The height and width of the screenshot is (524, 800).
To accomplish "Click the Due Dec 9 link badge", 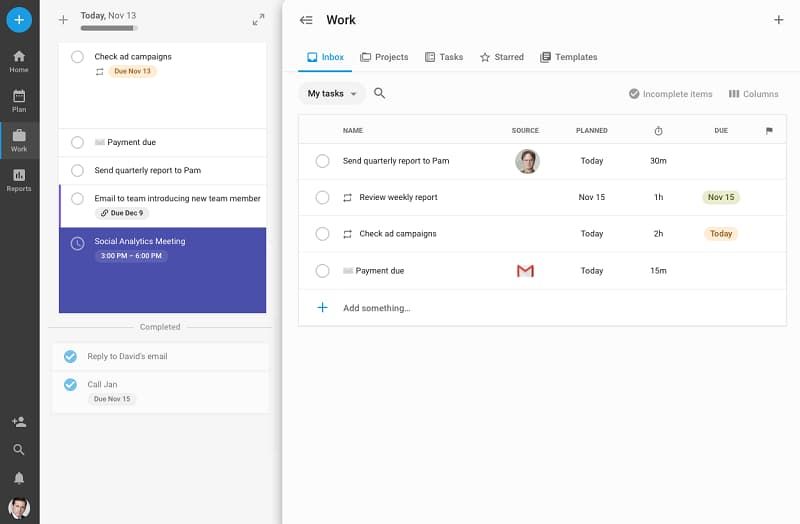I will coord(121,213).
